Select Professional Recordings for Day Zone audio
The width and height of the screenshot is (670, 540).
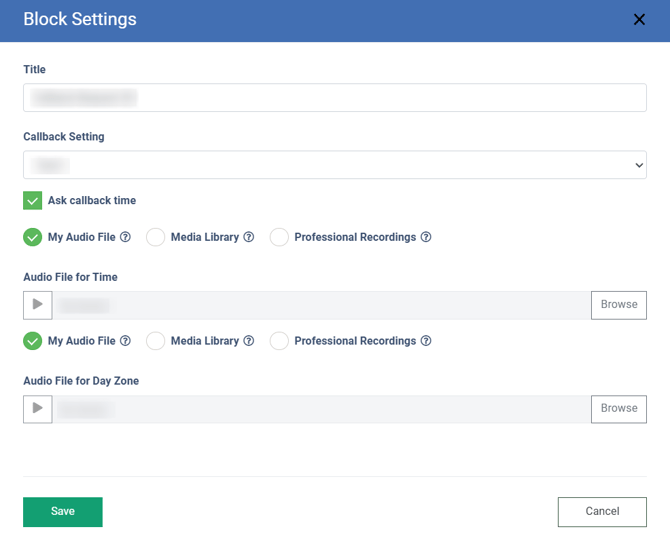[x=279, y=341]
